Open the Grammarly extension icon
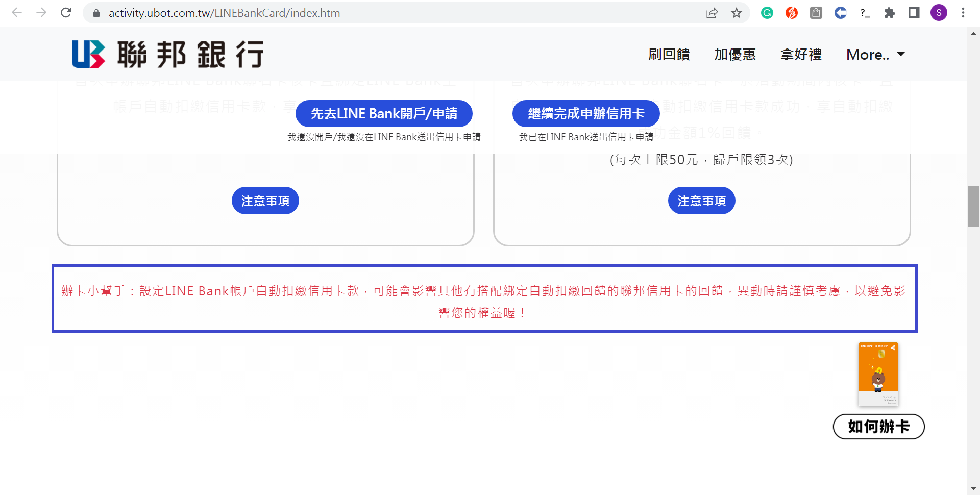980x495 pixels. (x=767, y=13)
